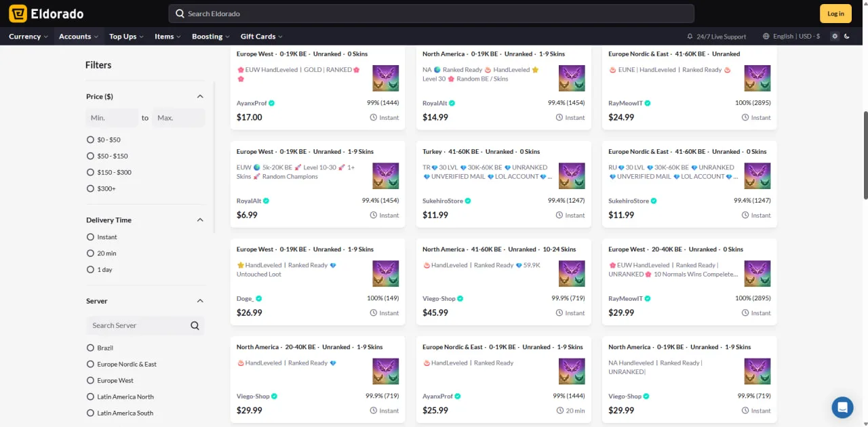Screen dimensions: 868x427
Task: Click the globe icon beside English | USD
Action: (766, 37)
